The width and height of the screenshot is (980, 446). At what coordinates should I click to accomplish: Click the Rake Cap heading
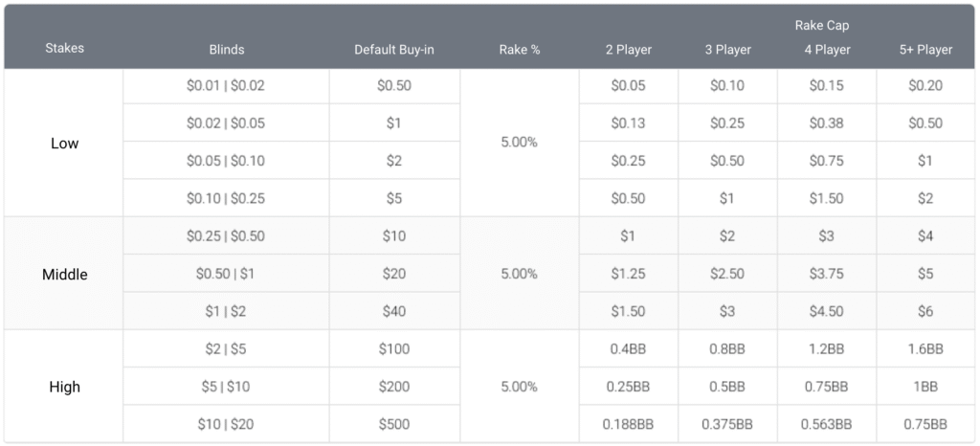823,26
